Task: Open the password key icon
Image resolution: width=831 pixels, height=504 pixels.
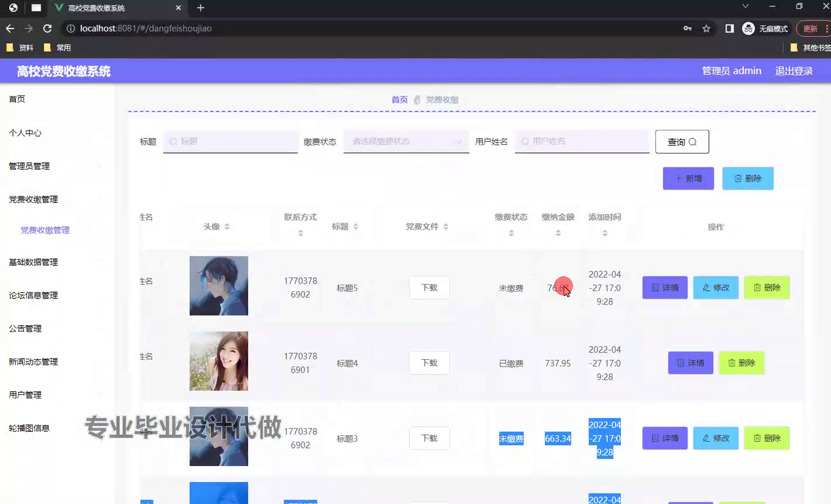Action: click(x=687, y=28)
